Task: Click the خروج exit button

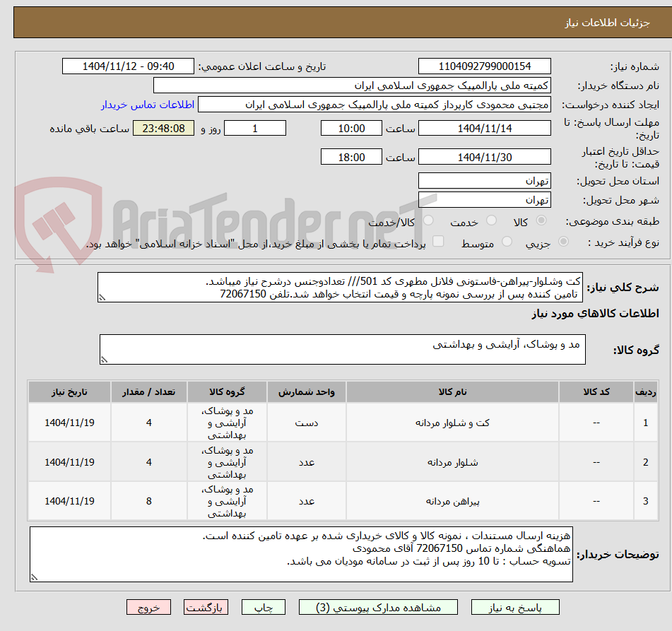Action: tap(148, 608)
